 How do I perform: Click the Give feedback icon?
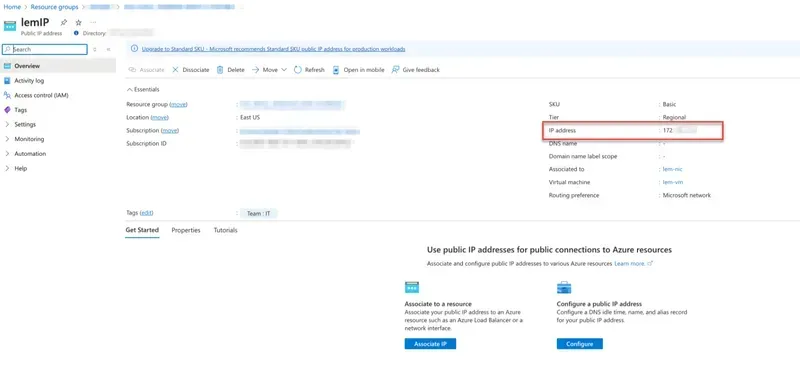coord(395,70)
